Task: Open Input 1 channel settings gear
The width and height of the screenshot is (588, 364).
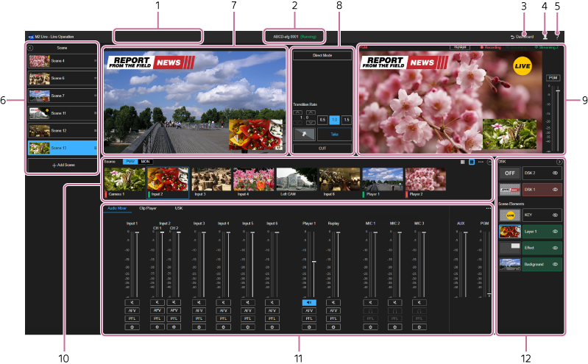Action: (132, 326)
